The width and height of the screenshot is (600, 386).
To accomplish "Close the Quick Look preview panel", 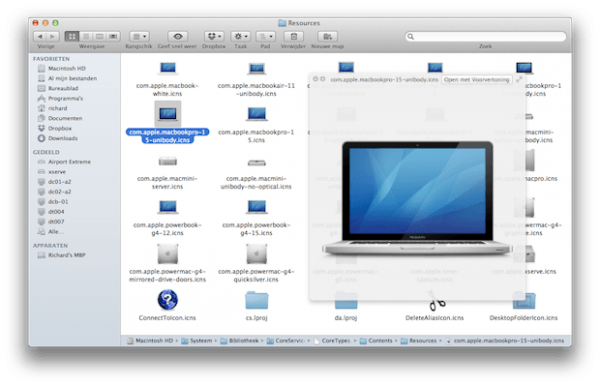I will coord(315,79).
